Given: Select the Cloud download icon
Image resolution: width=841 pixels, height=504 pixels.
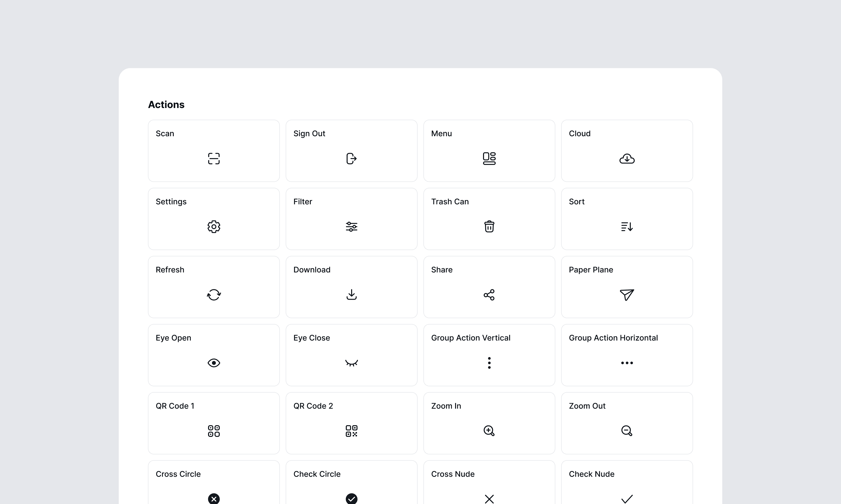Looking at the screenshot, I should tap(627, 159).
